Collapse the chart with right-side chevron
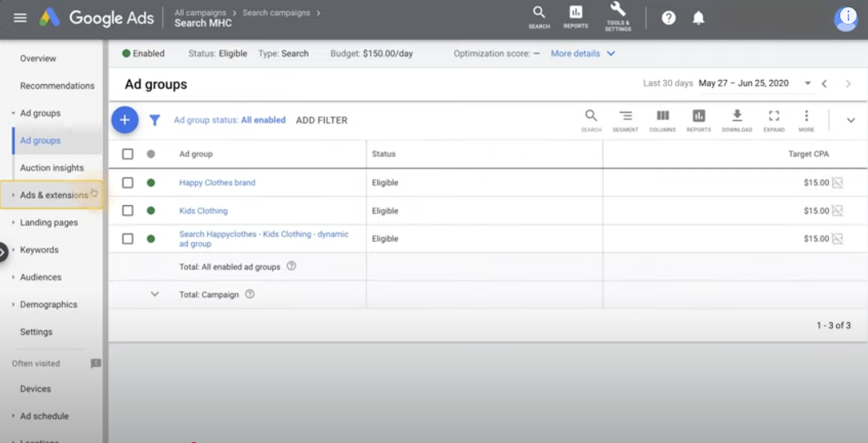Image resolution: width=868 pixels, height=443 pixels. pyautogui.click(x=851, y=120)
